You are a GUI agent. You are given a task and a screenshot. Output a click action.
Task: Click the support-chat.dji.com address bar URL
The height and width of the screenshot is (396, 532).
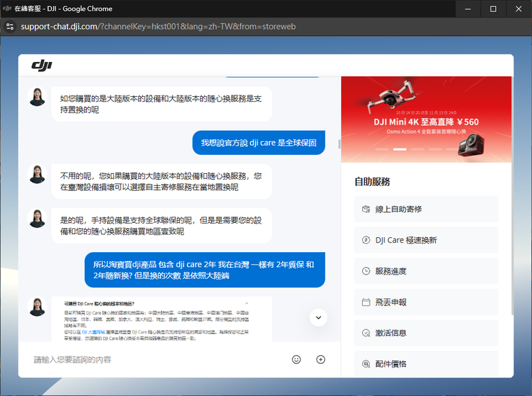pyautogui.click(x=158, y=27)
